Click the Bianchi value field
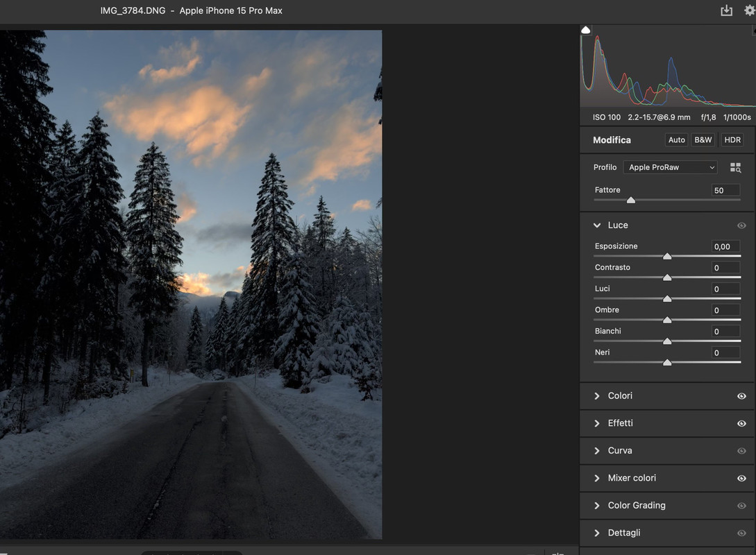756x555 pixels. coord(725,331)
